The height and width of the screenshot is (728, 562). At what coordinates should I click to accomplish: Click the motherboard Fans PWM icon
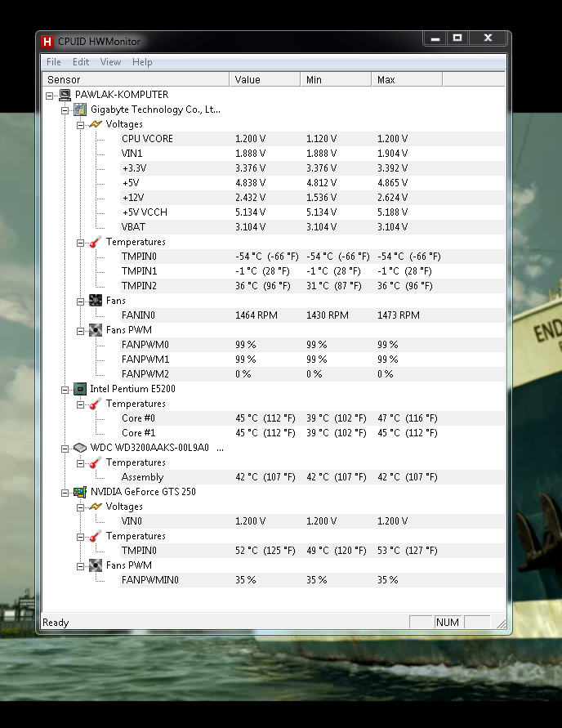pos(95,330)
